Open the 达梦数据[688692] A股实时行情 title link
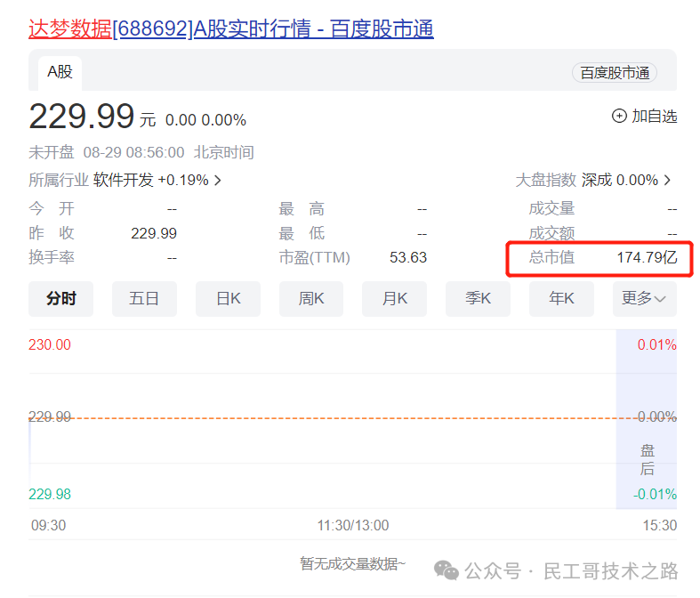 point(230,29)
